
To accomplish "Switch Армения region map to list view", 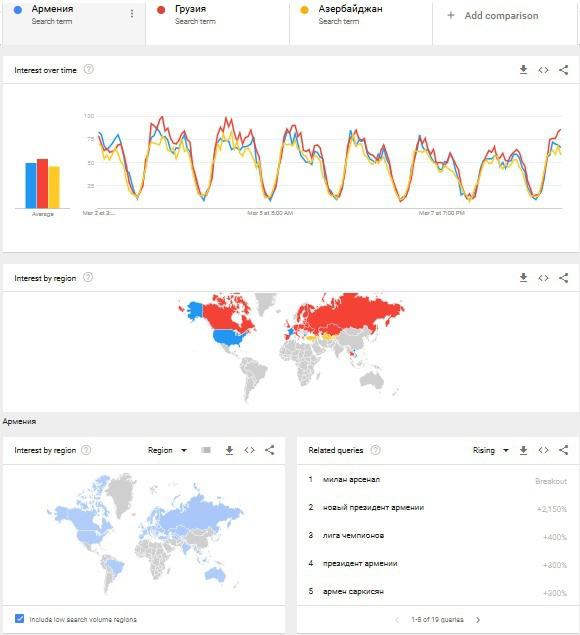I will [x=206, y=450].
